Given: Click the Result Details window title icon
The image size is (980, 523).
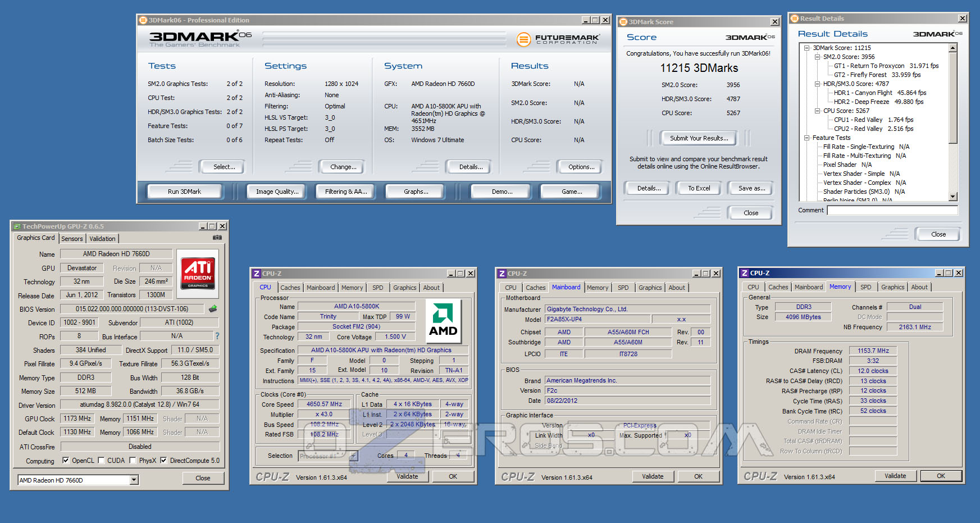Looking at the screenshot, I should 794,19.
